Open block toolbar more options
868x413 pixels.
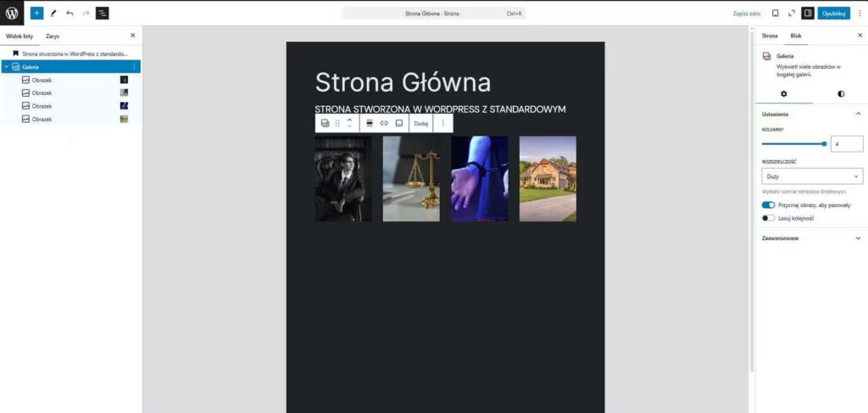point(442,124)
